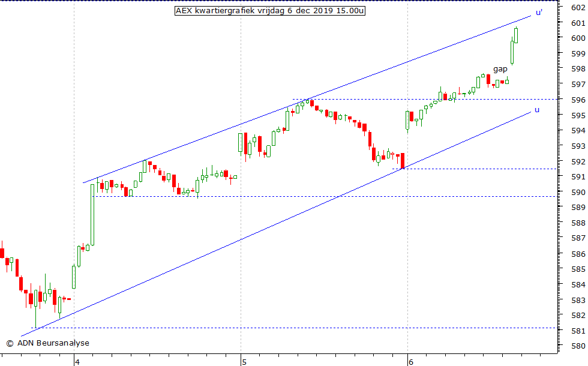Click the 585 price axis label

578,269
